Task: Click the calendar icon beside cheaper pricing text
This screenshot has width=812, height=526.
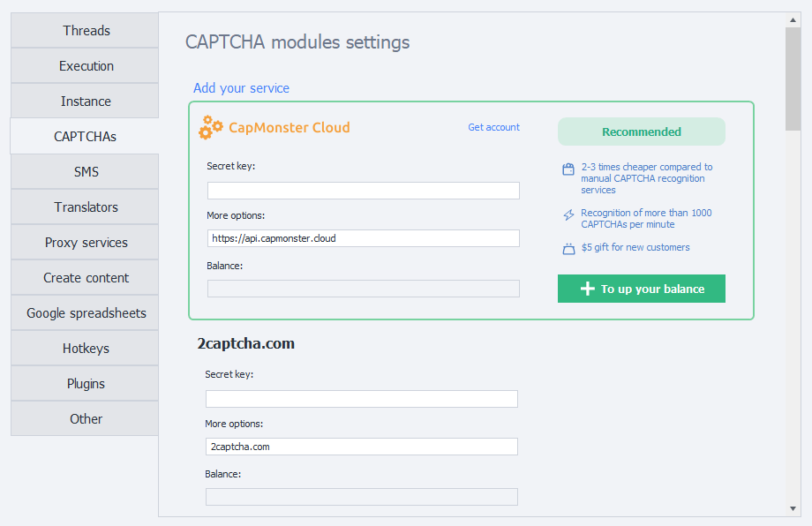Action: click(568, 169)
